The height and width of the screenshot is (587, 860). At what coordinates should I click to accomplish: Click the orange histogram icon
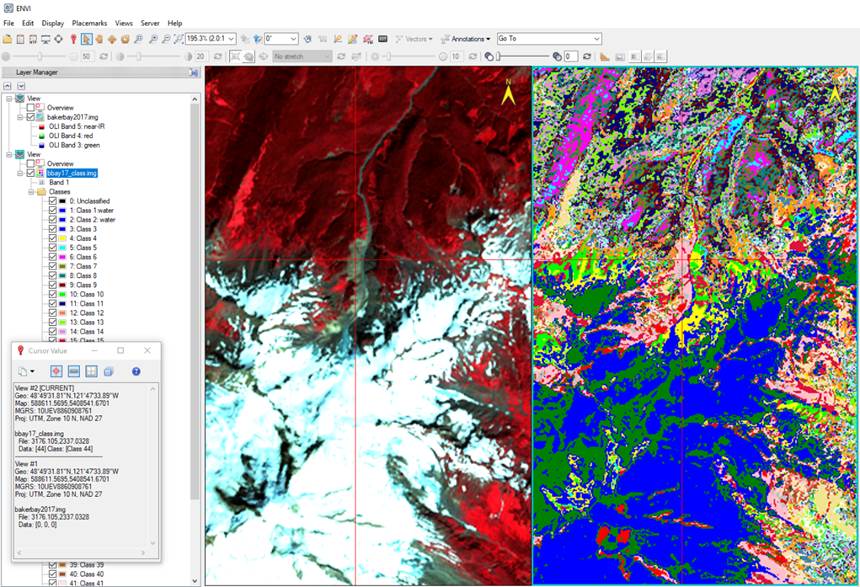pyautogui.click(x=604, y=57)
